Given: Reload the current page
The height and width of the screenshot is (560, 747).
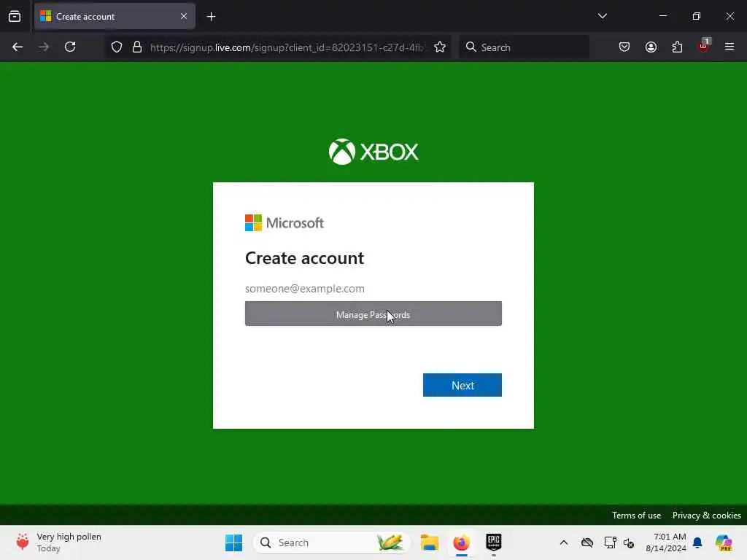Looking at the screenshot, I should 70,47.
